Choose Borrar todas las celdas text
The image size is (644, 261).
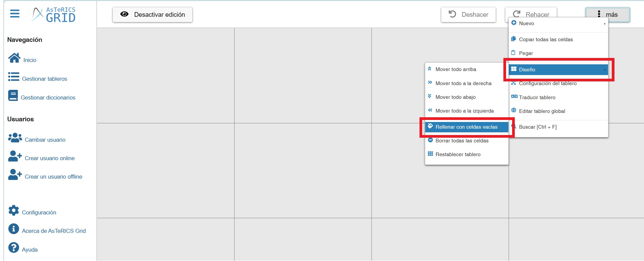462,141
